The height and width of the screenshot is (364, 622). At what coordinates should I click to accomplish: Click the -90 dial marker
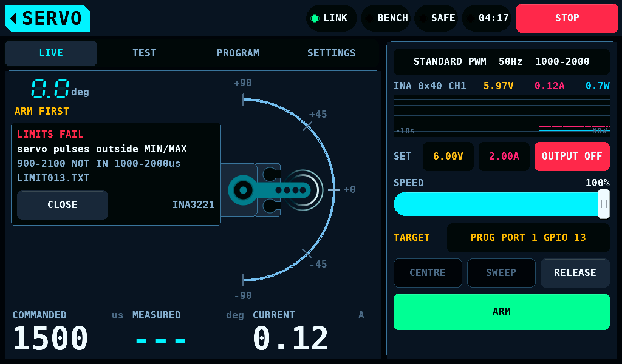coord(243,296)
